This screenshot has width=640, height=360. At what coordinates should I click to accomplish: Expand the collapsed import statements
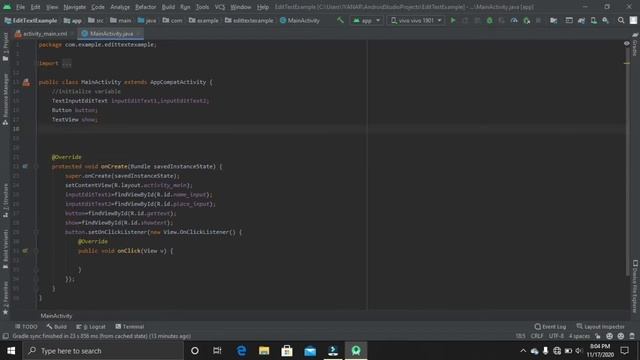(67, 63)
